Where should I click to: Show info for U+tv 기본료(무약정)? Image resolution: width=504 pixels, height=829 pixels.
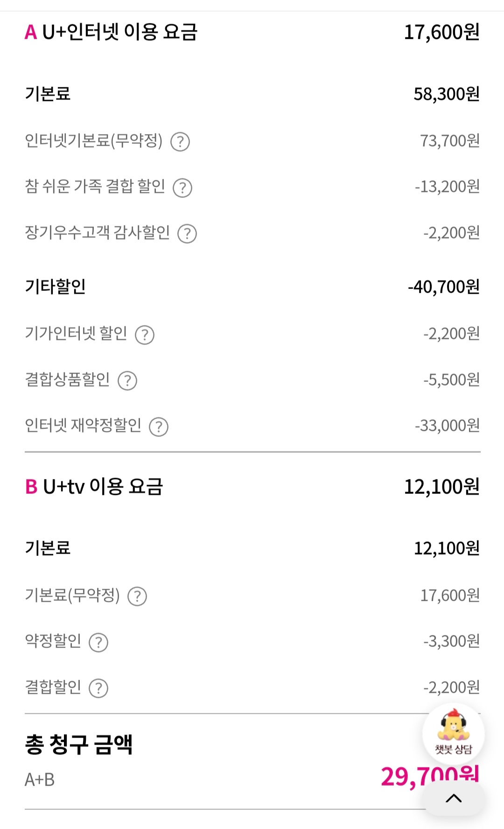[137, 596]
